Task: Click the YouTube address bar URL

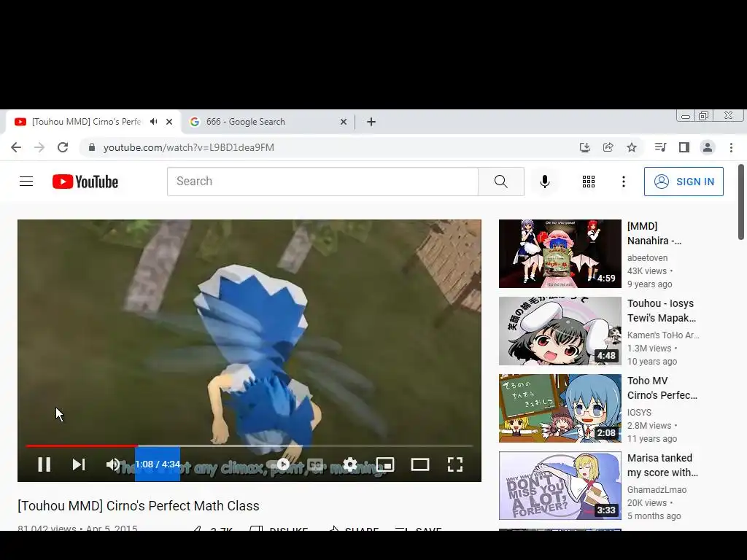Action: (x=189, y=147)
